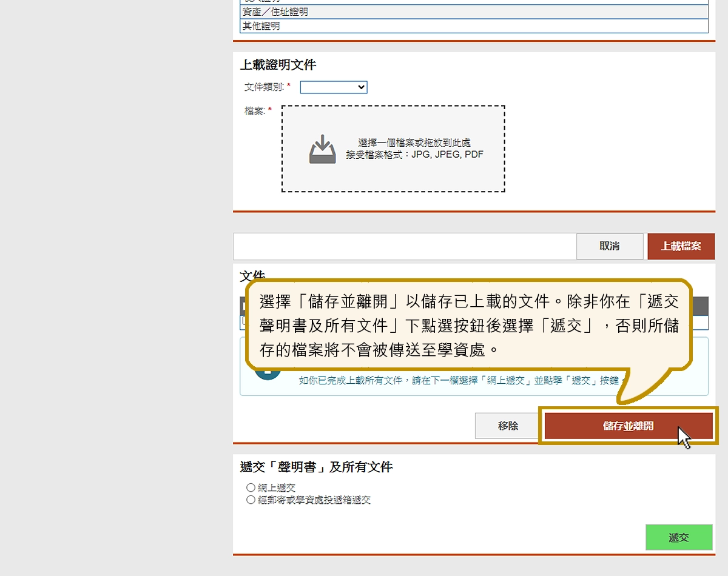The width and height of the screenshot is (728, 576).
Task: Click the 文件類別 field label
Action: tap(264, 87)
